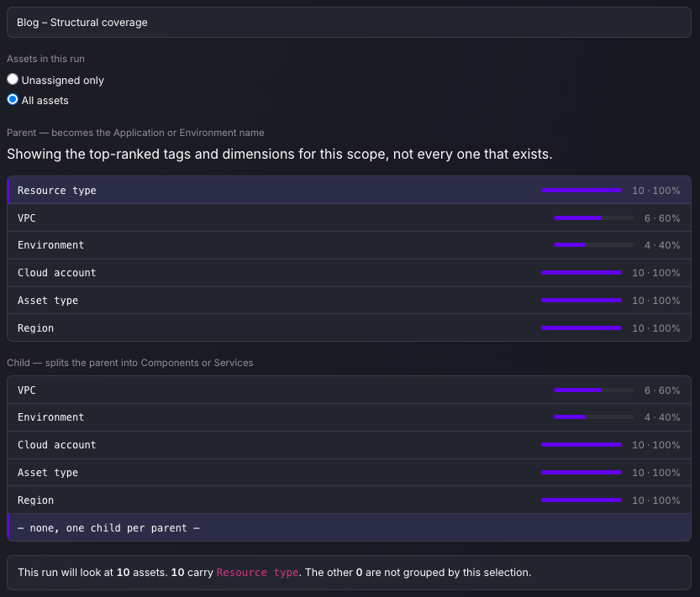Click the 40% coverage bar in Child Environment row
This screenshot has height=597, width=700.
tap(594, 417)
